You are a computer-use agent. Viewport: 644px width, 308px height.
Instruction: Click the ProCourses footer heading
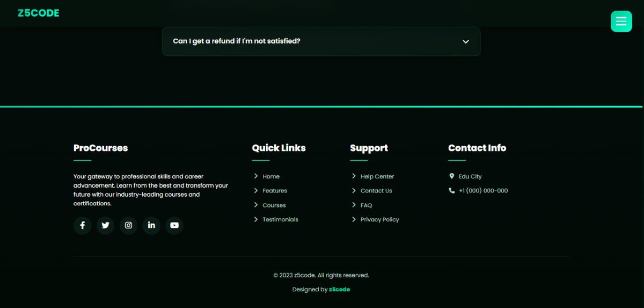click(100, 148)
